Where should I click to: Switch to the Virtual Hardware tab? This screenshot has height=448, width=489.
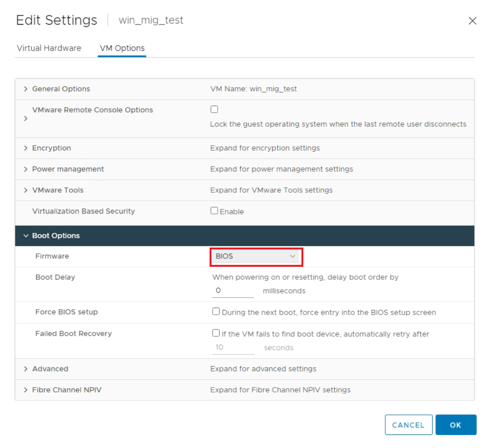(x=49, y=48)
